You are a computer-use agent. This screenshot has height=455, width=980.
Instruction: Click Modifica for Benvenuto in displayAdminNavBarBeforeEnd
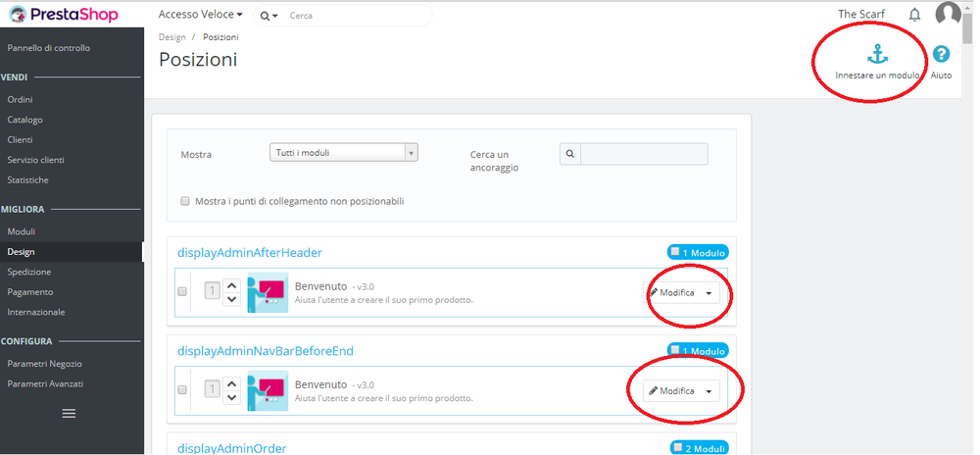(x=672, y=390)
